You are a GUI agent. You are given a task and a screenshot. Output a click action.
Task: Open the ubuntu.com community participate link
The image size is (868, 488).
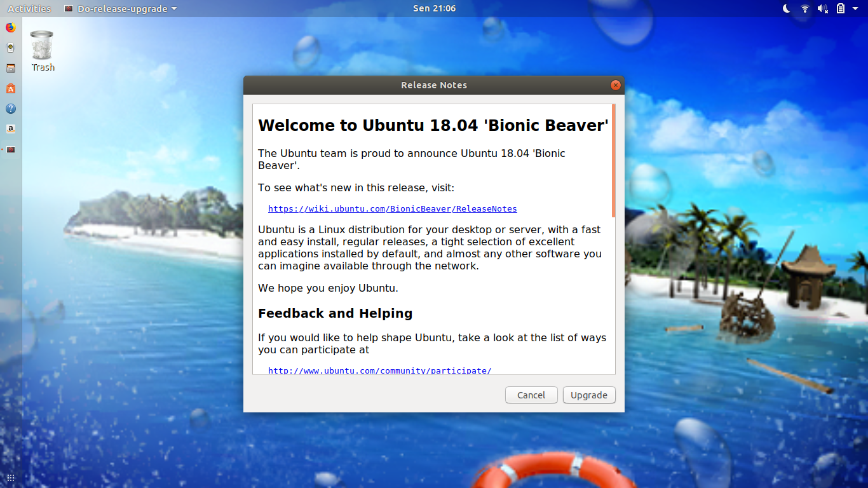(x=380, y=370)
